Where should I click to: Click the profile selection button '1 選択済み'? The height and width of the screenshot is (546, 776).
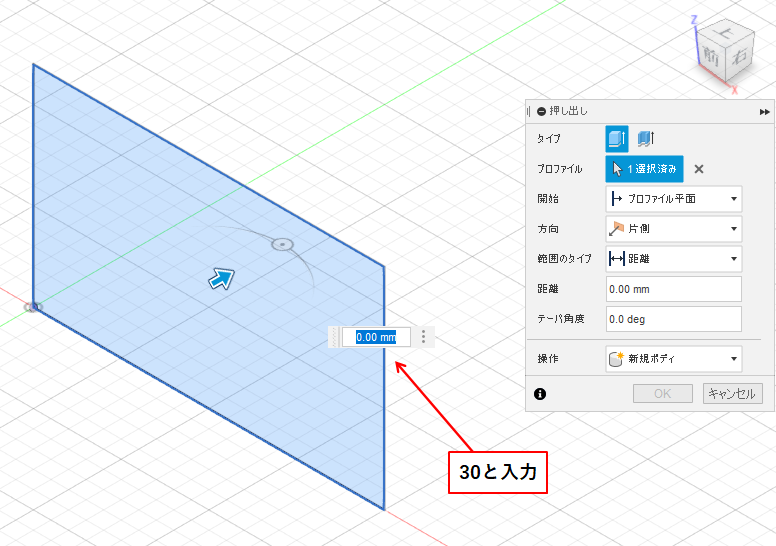(644, 169)
